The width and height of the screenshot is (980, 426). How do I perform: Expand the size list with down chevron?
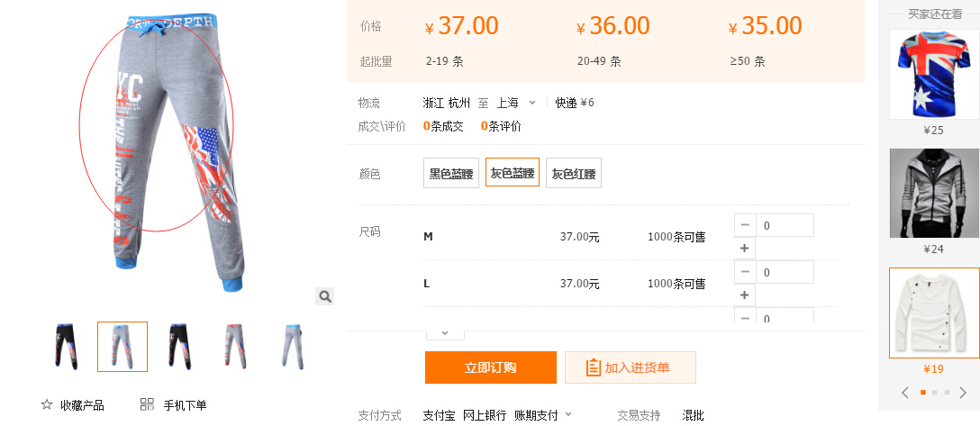[445, 332]
